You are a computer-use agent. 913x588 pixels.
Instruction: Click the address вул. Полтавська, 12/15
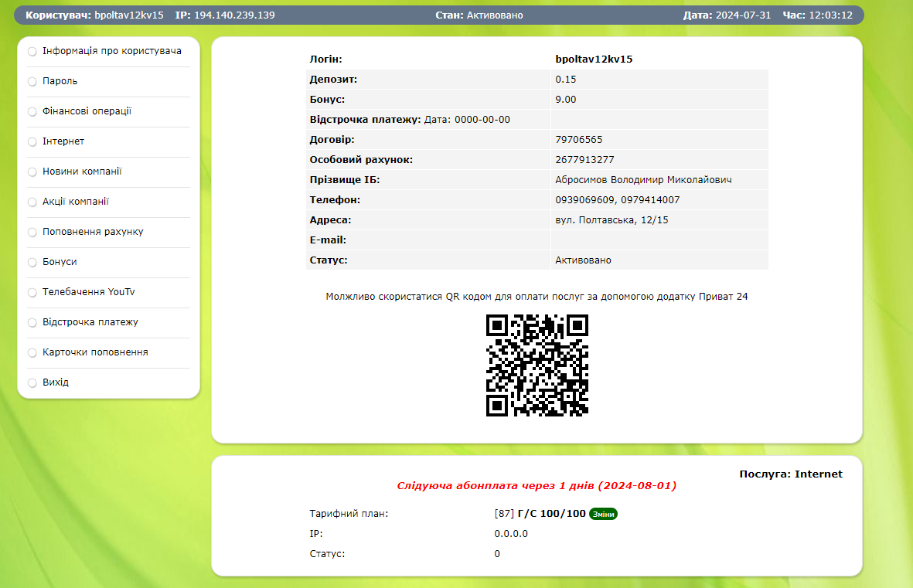tap(612, 220)
